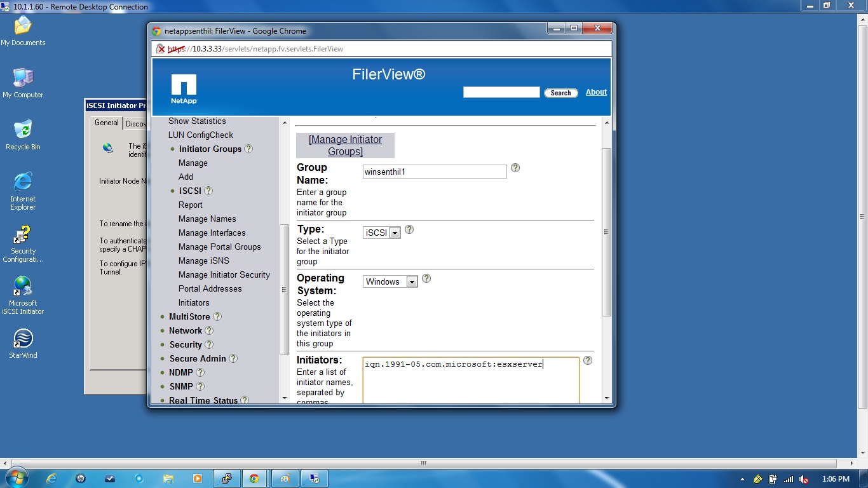
Task: Open the My Computer desktop icon
Action: coord(23,83)
